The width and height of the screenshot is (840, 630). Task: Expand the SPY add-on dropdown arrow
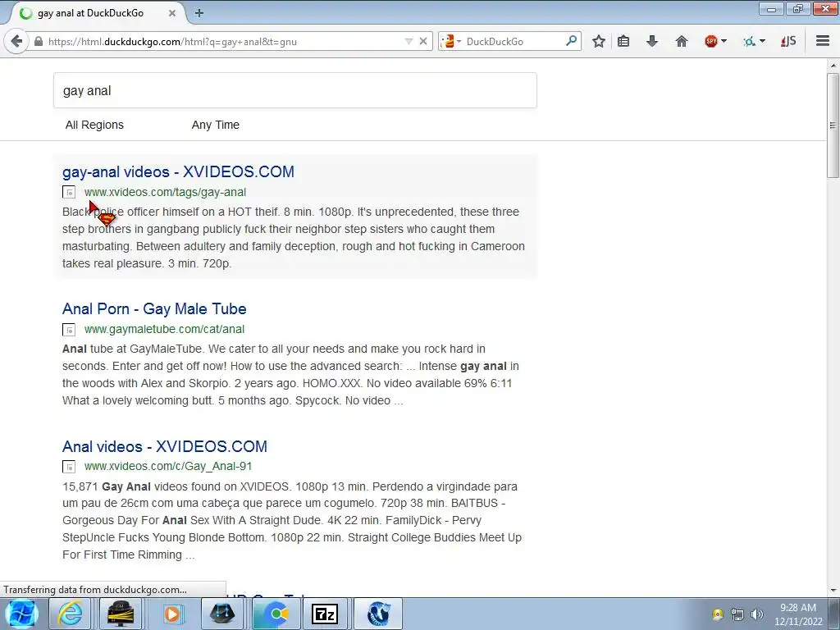click(x=724, y=41)
